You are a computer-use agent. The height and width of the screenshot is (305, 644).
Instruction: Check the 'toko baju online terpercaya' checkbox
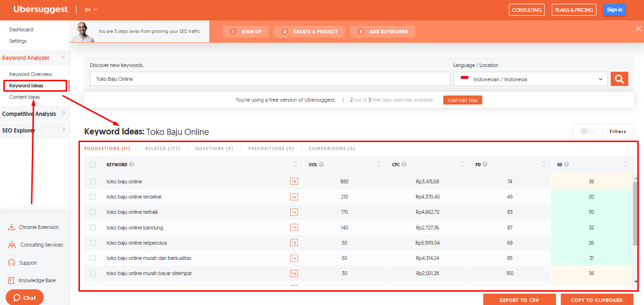(x=93, y=243)
